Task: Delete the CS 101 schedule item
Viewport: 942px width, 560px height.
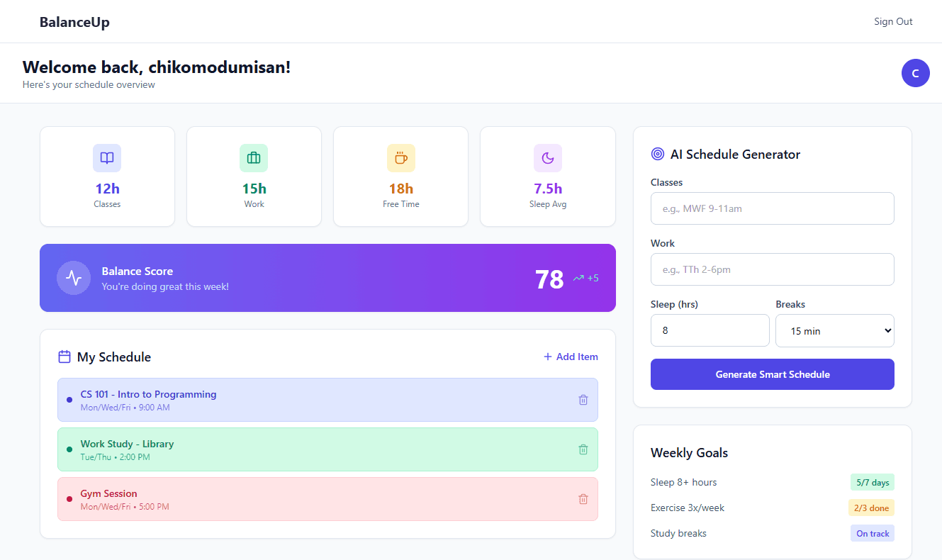Action: pyautogui.click(x=583, y=400)
